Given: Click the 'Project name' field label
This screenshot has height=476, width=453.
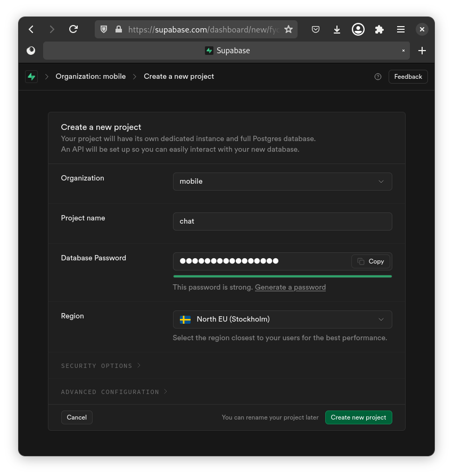Looking at the screenshot, I should click(x=83, y=218).
